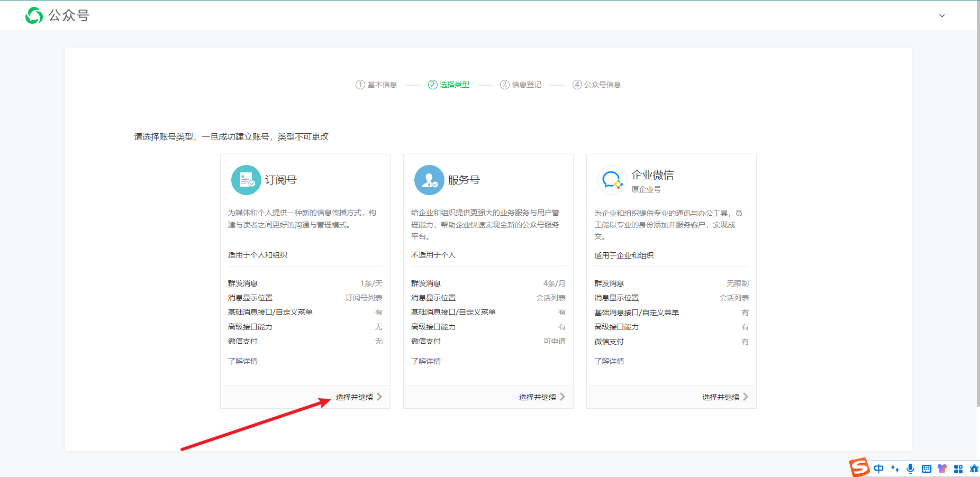Screen dimensions: 980x477
Task: Choose 选择并继续 for 企业微信
Action: tap(721, 397)
